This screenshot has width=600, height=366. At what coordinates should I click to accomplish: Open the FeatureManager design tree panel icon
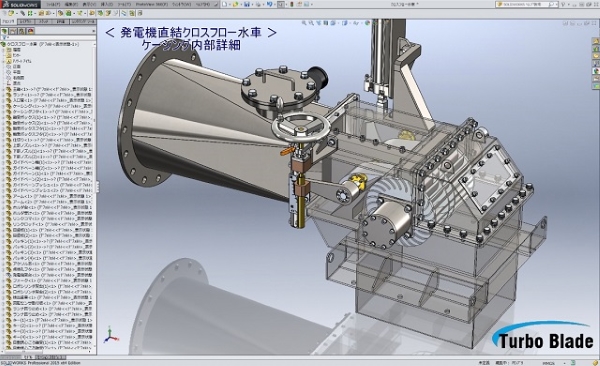[5, 31]
